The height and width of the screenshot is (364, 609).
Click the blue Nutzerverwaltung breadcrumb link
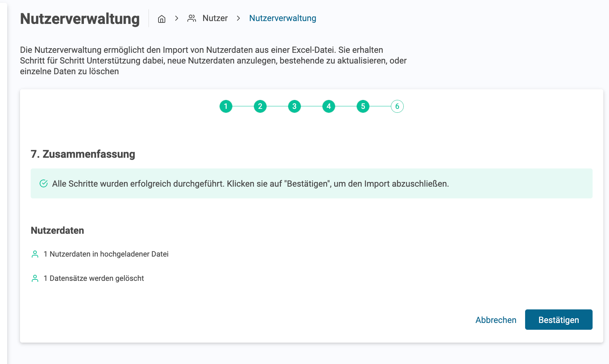coord(282,18)
